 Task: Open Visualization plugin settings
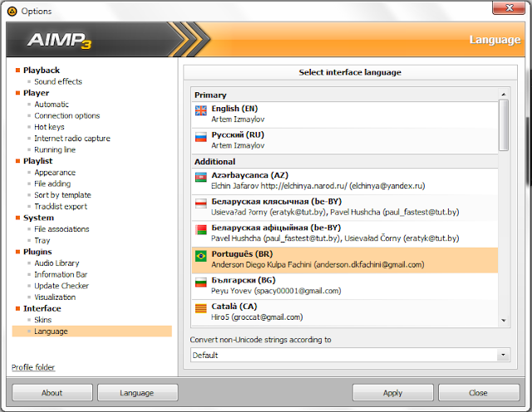[55, 297]
